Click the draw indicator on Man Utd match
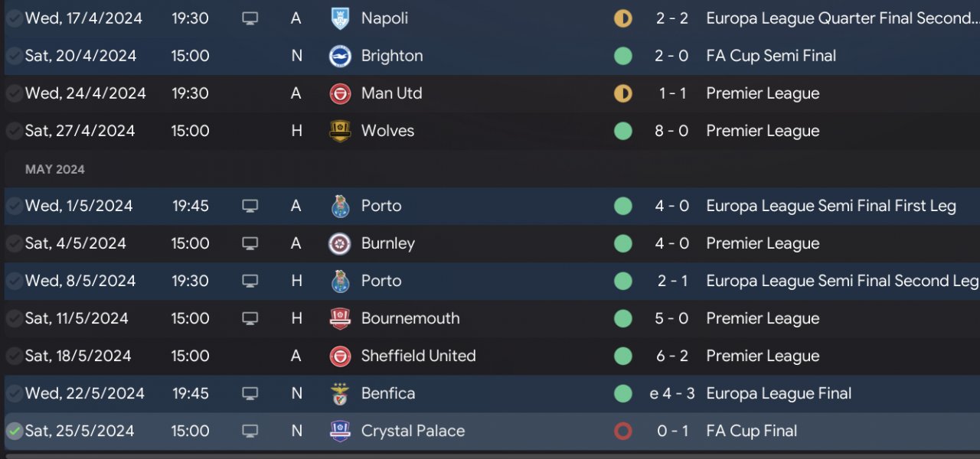The image size is (980, 459). coord(623,93)
